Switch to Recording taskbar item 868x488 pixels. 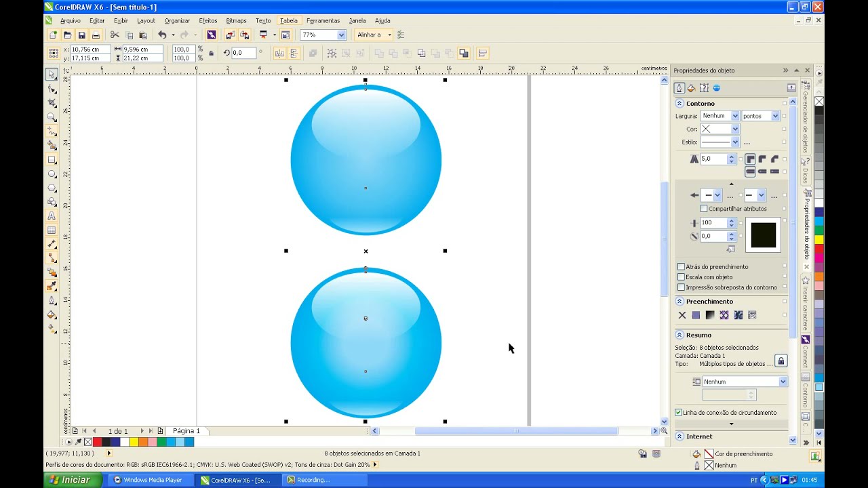pyautogui.click(x=325, y=480)
